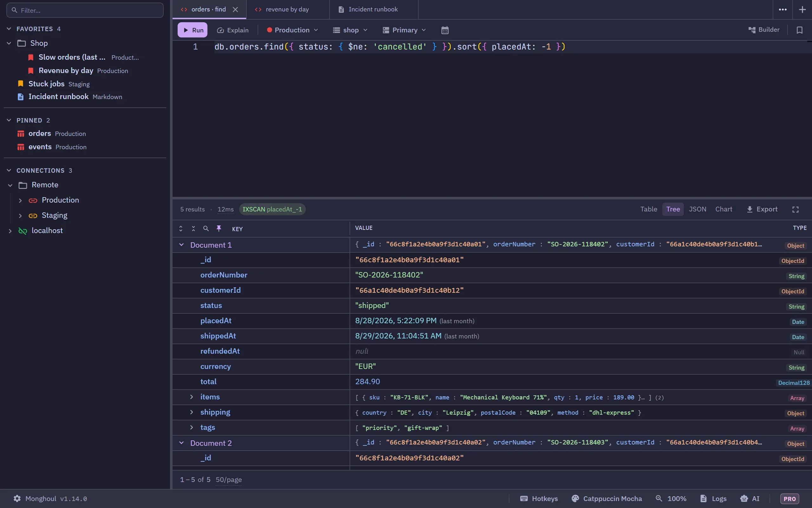
Task: Open the three-dots tab overflow menu
Action: tap(783, 10)
